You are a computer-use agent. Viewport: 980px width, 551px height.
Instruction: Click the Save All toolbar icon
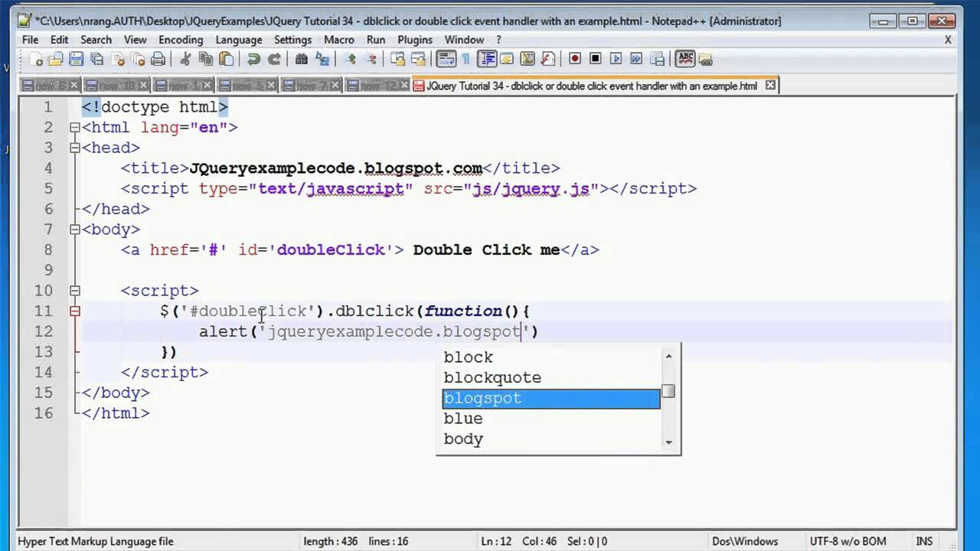[96, 59]
